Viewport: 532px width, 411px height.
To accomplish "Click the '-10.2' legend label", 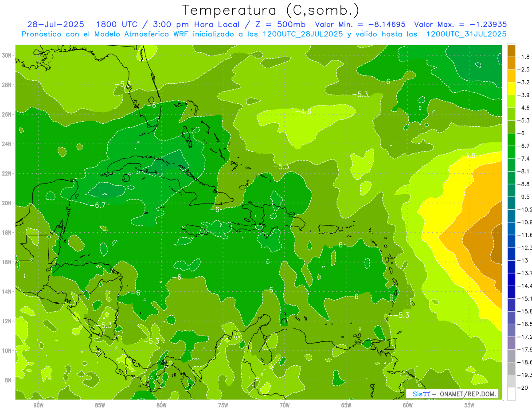I will tap(524, 209).
